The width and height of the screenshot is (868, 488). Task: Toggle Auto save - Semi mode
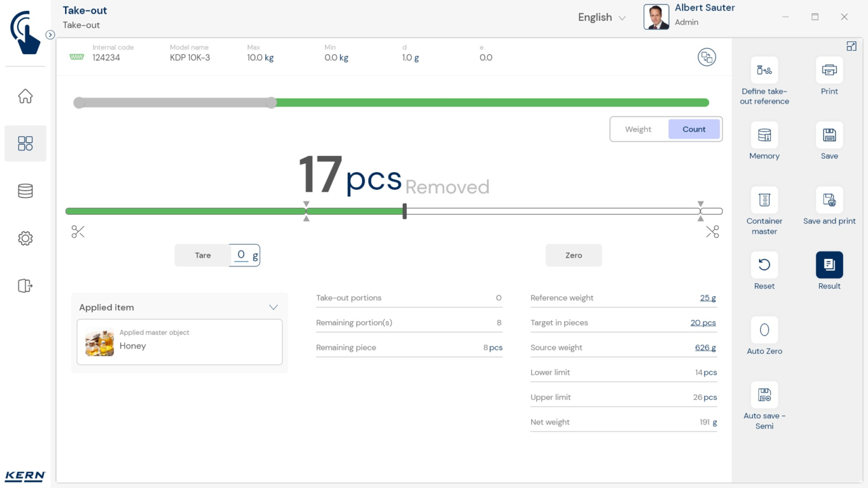[764, 395]
